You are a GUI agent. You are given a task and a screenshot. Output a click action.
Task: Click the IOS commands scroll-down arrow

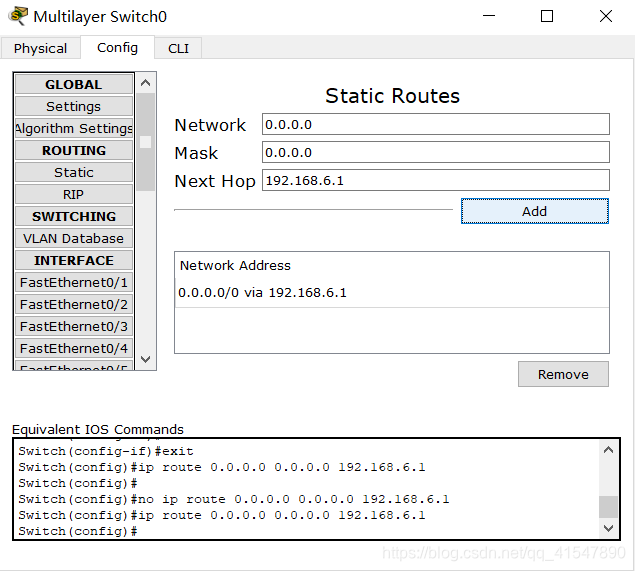[x=608, y=528]
